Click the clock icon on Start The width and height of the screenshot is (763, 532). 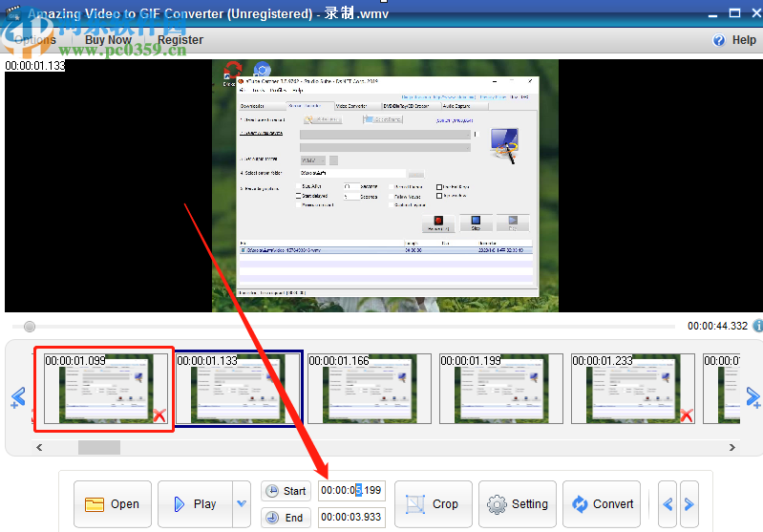tap(272, 491)
